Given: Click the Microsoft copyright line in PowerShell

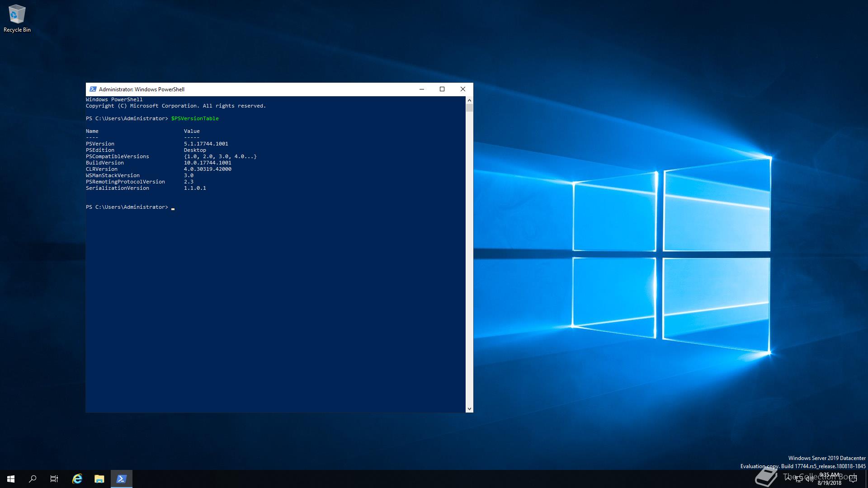Looking at the screenshot, I should click(176, 106).
